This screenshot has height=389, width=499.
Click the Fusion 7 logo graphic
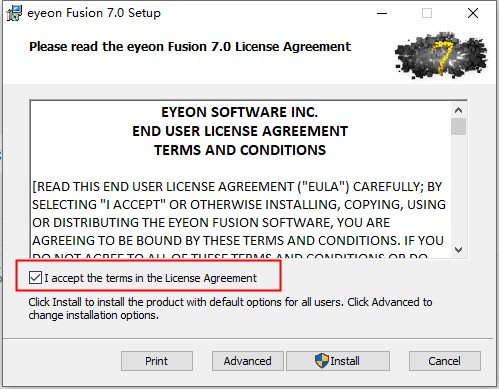441,55
